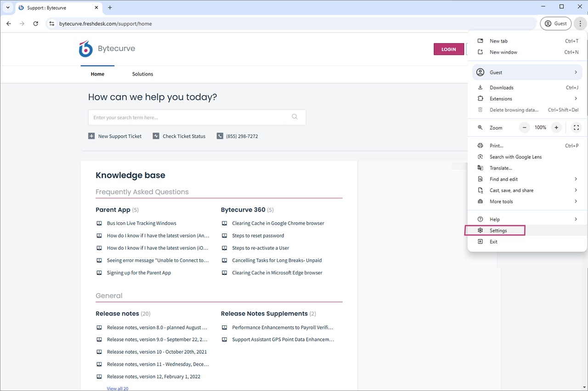
Task: Open Seeing error message Unable to Connect article
Action: click(x=158, y=260)
